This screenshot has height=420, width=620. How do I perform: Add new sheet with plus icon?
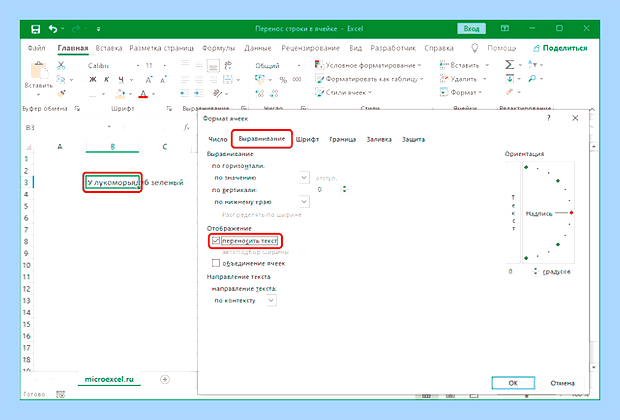(x=165, y=379)
